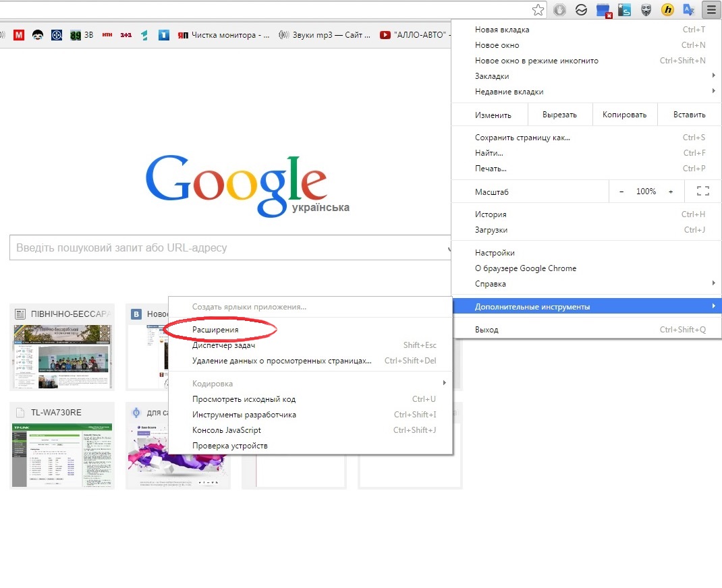Choose Сохранить страницу как...

click(586, 137)
